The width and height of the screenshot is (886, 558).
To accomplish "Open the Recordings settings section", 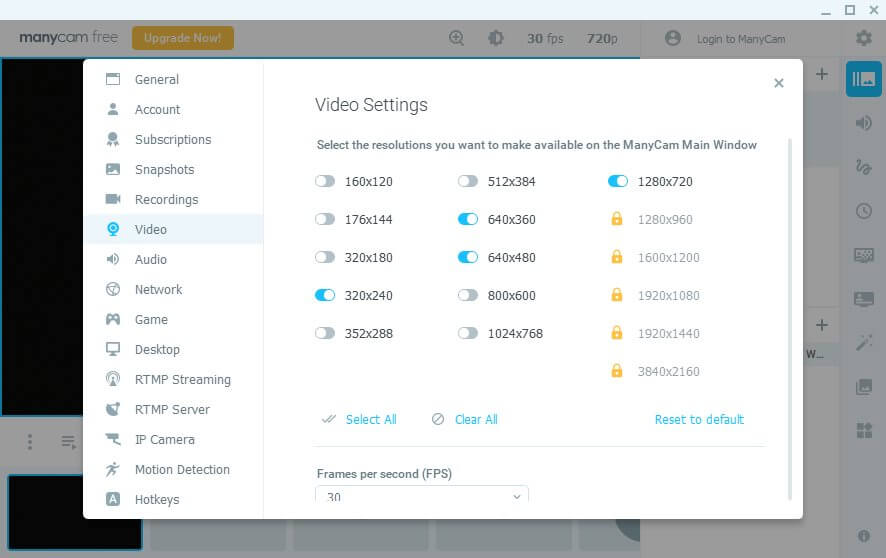I will 173,199.
